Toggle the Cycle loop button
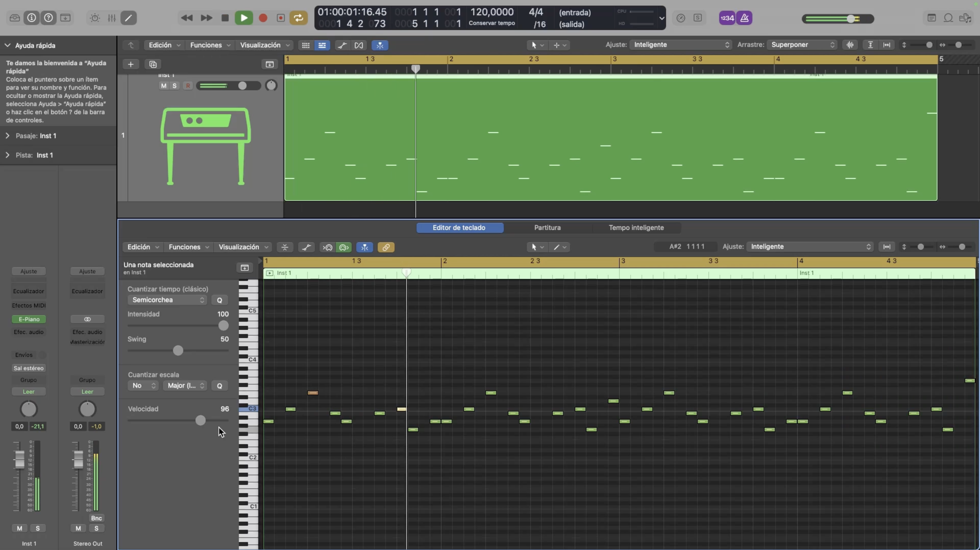Viewport: 980px width, 550px height. coord(299,18)
